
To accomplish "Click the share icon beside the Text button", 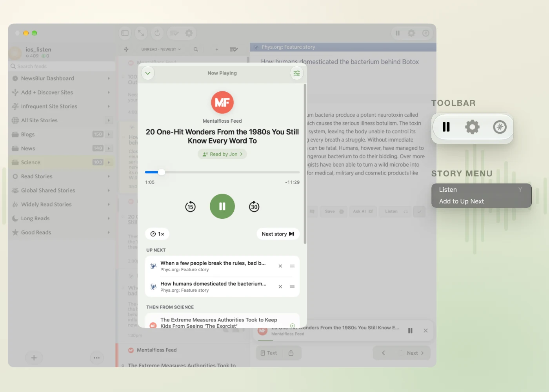I will point(291,353).
